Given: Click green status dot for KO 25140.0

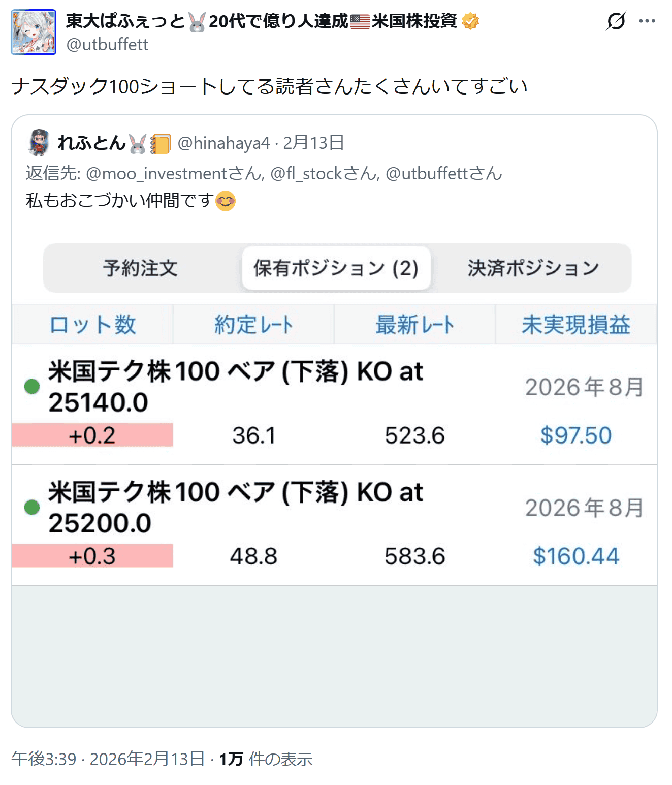Looking at the screenshot, I should click(x=32, y=387).
